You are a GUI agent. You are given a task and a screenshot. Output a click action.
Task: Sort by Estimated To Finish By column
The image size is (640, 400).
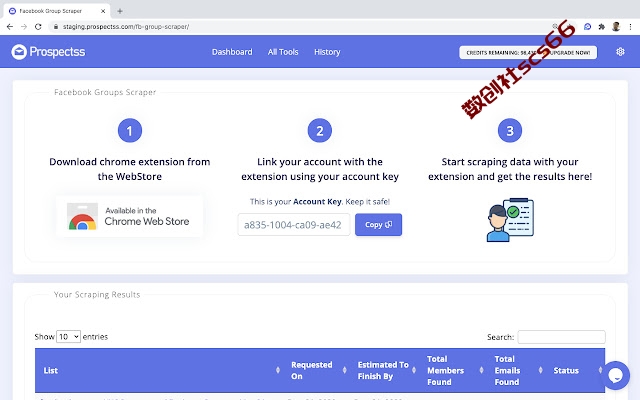click(x=384, y=370)
